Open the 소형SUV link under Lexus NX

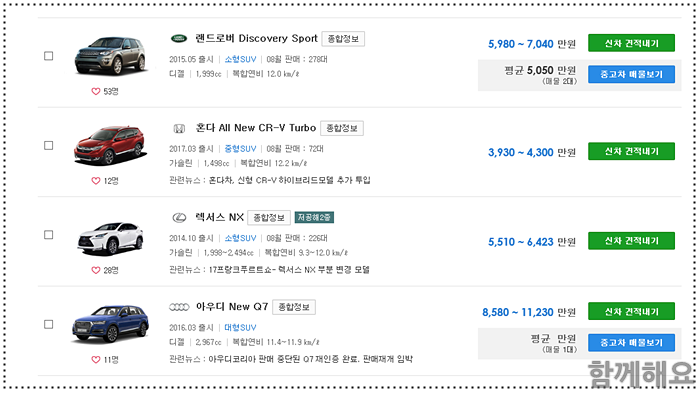pyautogui.click(x=240, y=238)
